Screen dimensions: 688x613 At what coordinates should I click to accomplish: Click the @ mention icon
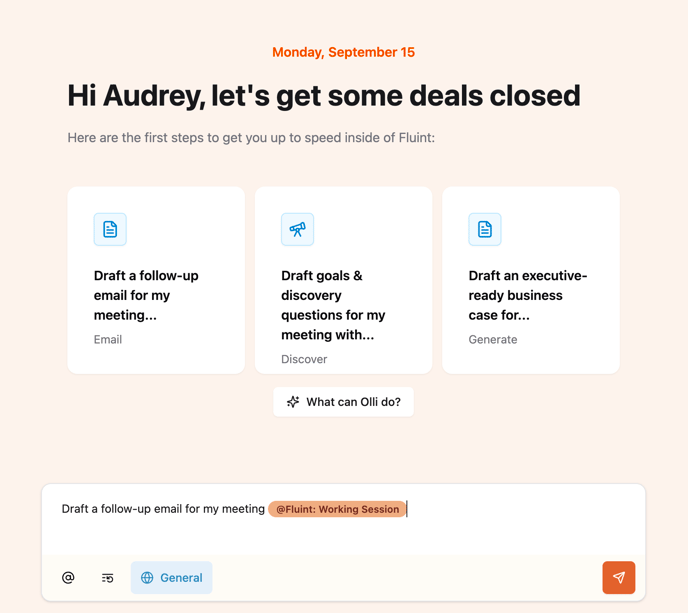pos(68,577)
